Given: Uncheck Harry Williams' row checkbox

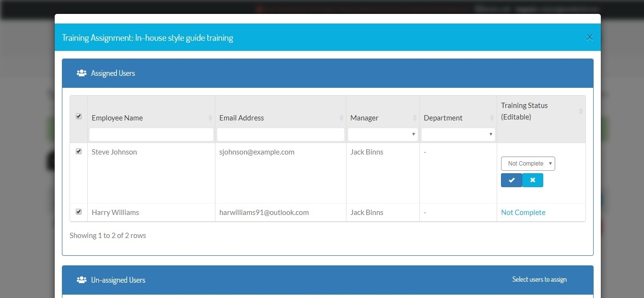Looking at the screenshot, I should pyautogui.click(x=79, y=212).
